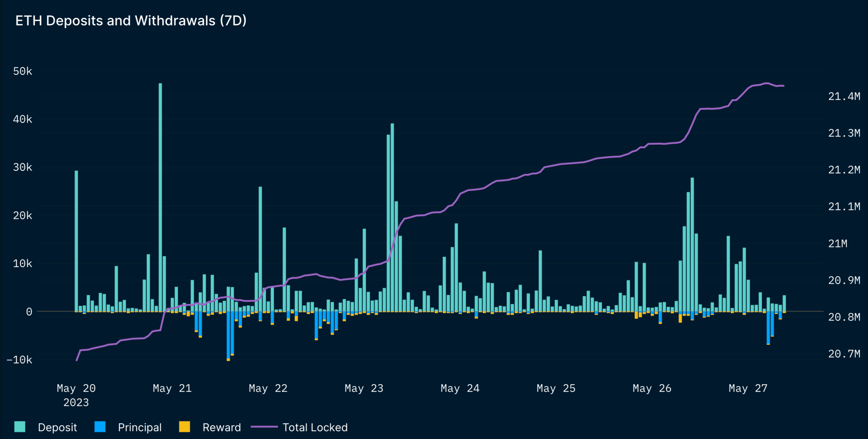Click the May 22 date axis label

point(268,388)
